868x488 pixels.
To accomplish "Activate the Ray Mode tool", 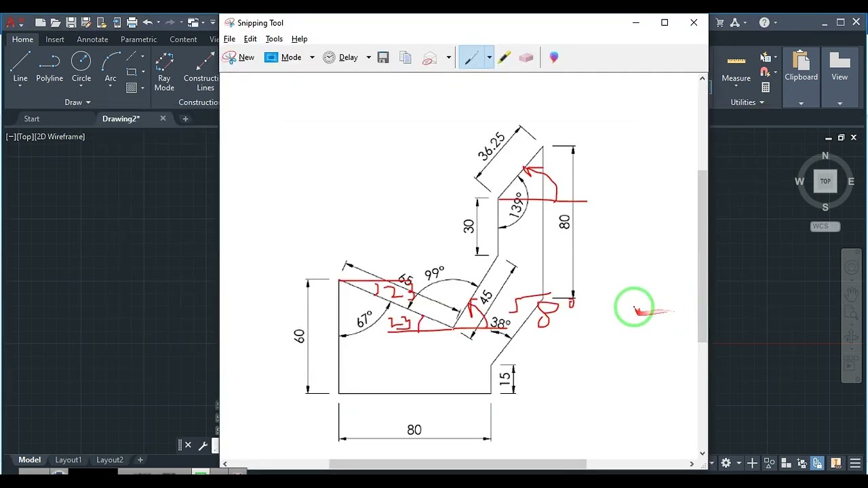I will (164, 71).
